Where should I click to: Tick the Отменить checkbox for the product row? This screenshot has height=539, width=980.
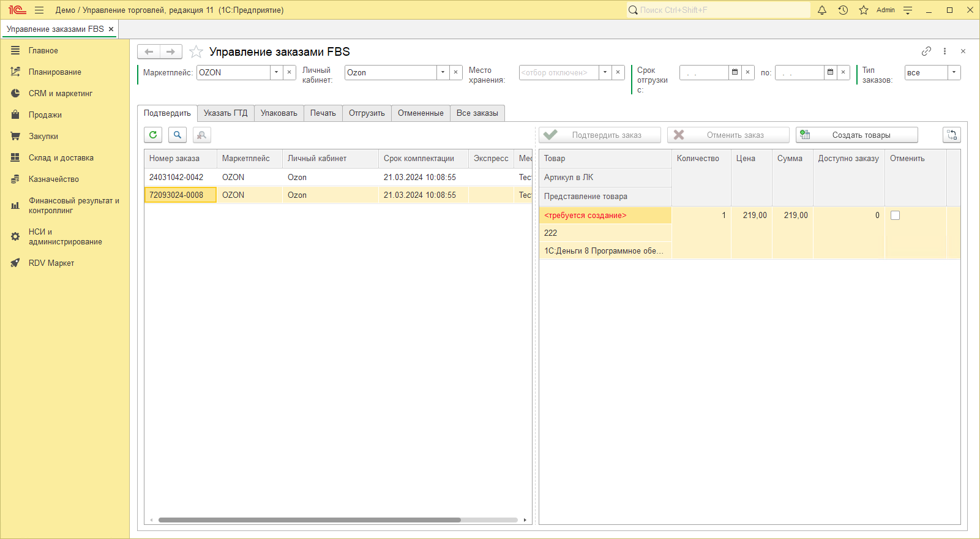click(895, 216)
